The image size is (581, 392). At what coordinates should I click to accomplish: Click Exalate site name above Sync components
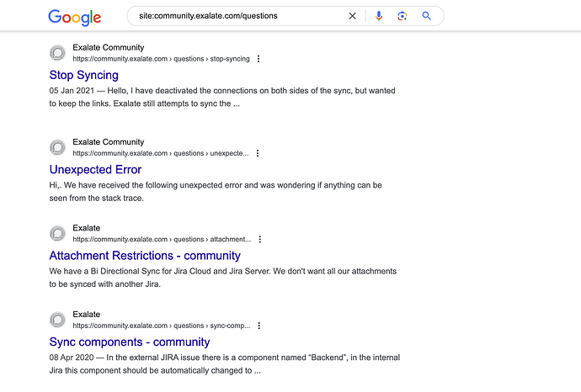click(87, 315)
